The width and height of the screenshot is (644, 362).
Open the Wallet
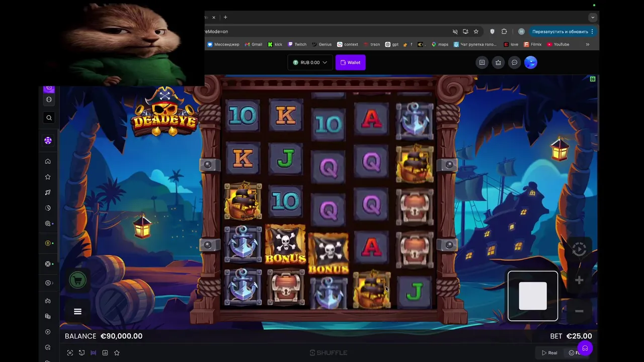coord(351,62)
